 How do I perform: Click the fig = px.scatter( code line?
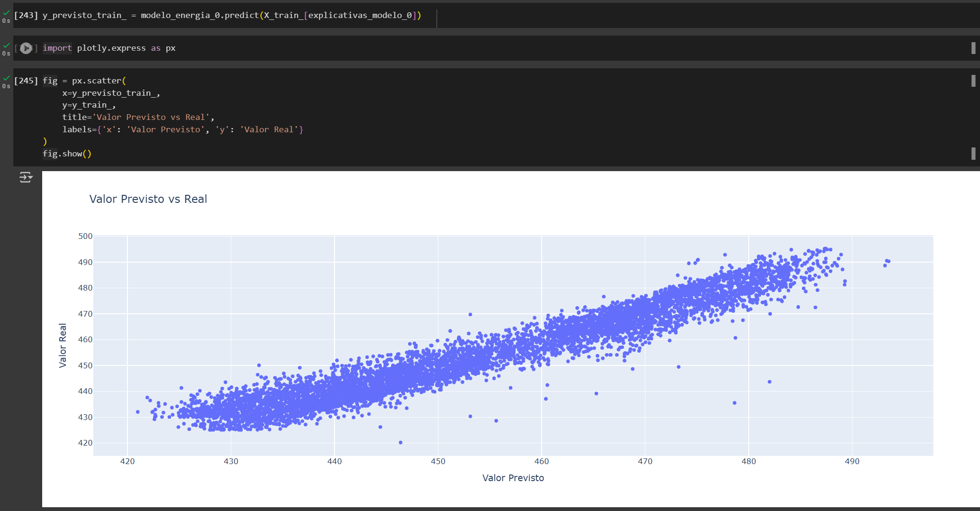84,81
